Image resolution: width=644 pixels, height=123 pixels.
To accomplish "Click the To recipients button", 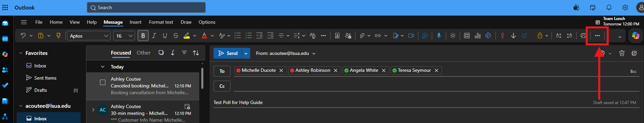I will click(x=222, y=71).
